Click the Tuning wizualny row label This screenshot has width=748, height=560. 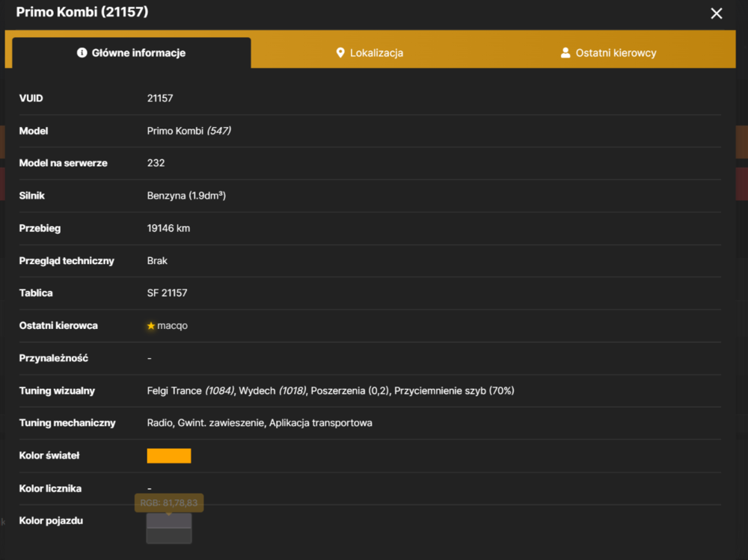point(58,391)
